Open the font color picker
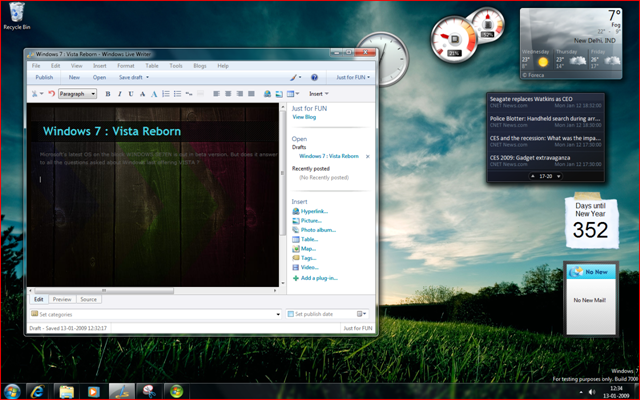The height and width of the screenshot is (400, 640). pyautogui.click(x=154, y=94)
